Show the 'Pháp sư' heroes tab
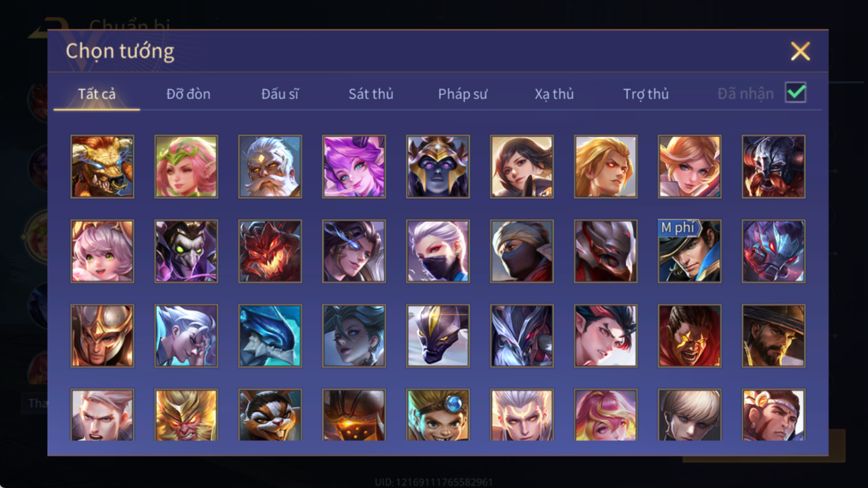Screen dimensions: 868x488 click(463, 94)
